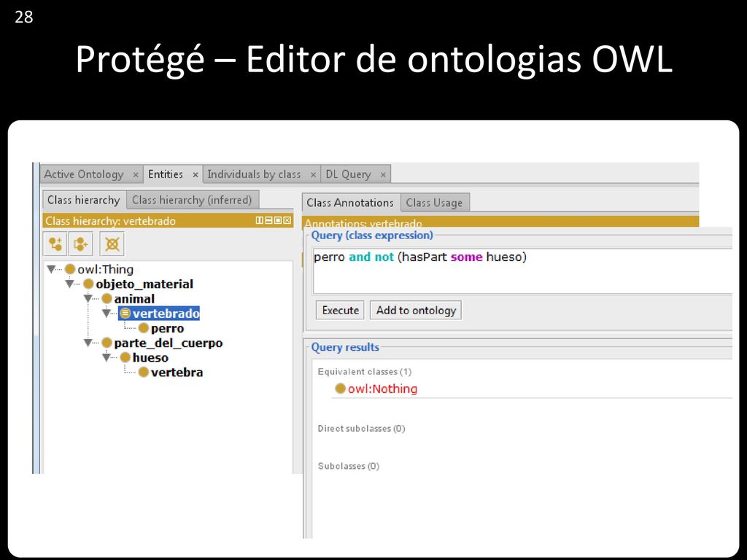Click the 'Equivalent classes (1)' heading
747x560 pixels.
[365, 371]
